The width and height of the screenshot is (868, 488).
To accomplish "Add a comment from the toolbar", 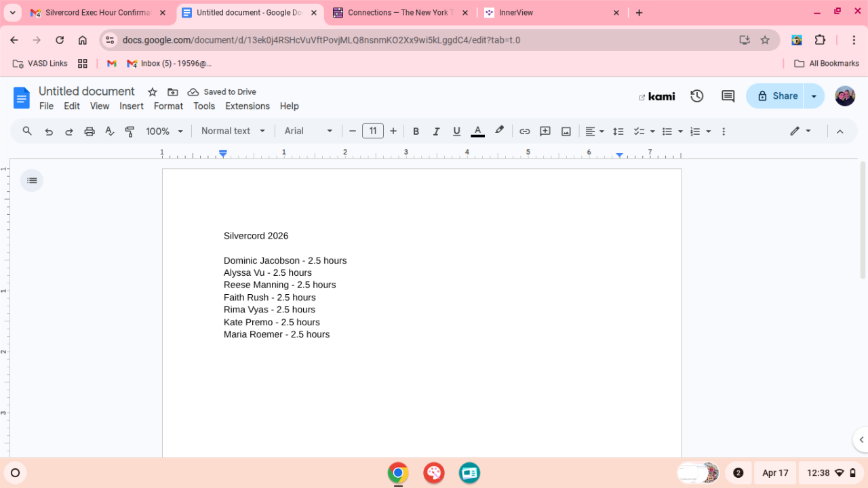I will tap(545, 131).
